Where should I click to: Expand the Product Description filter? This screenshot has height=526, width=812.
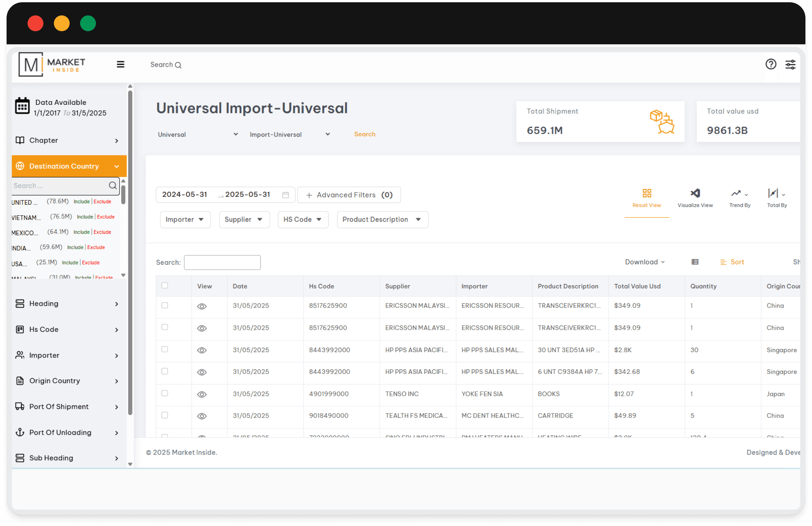click(x=382, y=219)
